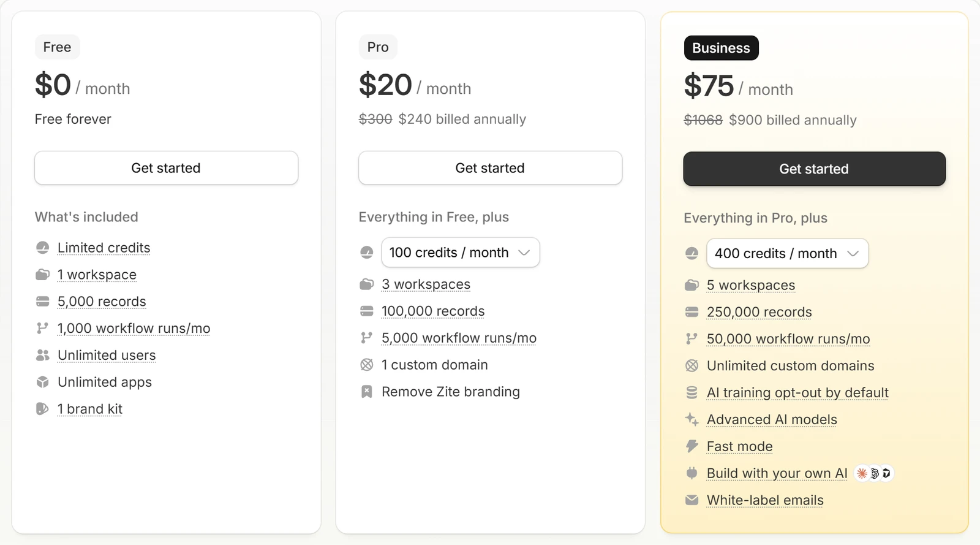Click the White-label emails link

pyautogui.click(x=765, y=500)
